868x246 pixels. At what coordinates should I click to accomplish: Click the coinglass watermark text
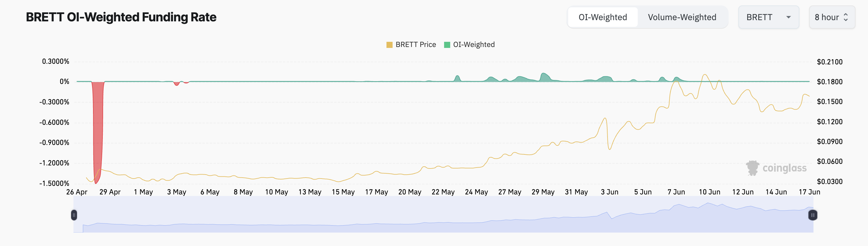pyautogui.click(x=784, y=168)
